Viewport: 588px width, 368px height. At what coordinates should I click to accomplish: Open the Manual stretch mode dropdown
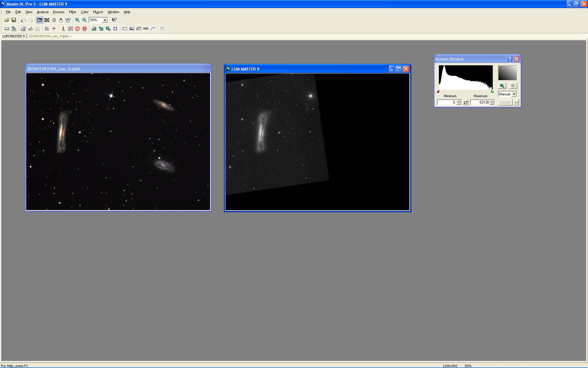(x=514, y=94)
